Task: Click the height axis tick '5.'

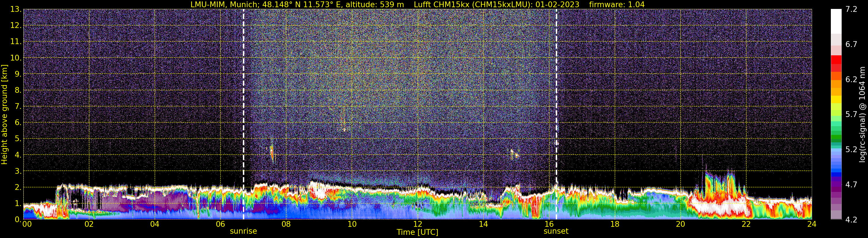Action: pyautogui.click(x=18, y=139)
